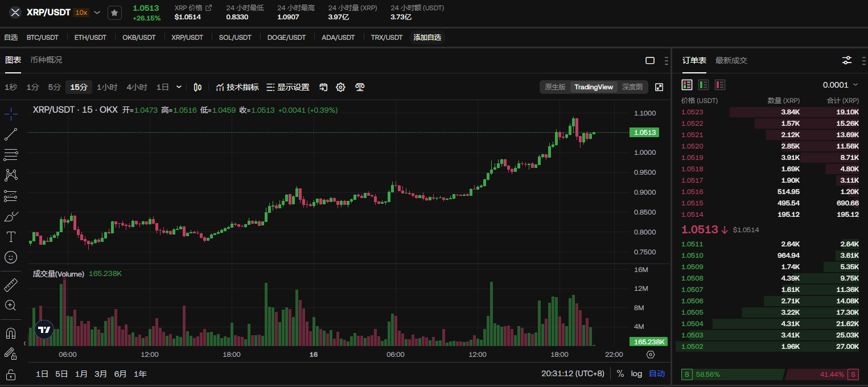The image size is (868, 387).
Task: Open the 0.0001 price precision dropdown
Action: coord(840,85)
